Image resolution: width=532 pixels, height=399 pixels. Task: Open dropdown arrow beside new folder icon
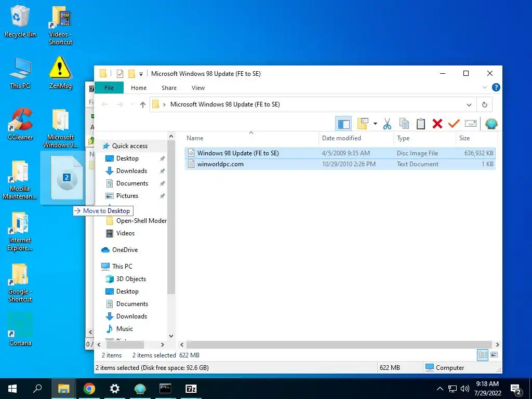click(375, 124)
